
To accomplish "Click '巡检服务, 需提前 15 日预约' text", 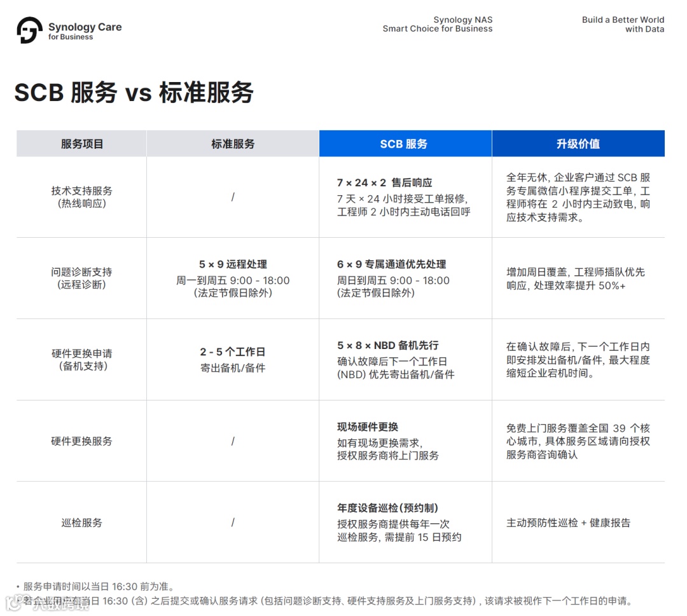I will pos(399,537).
